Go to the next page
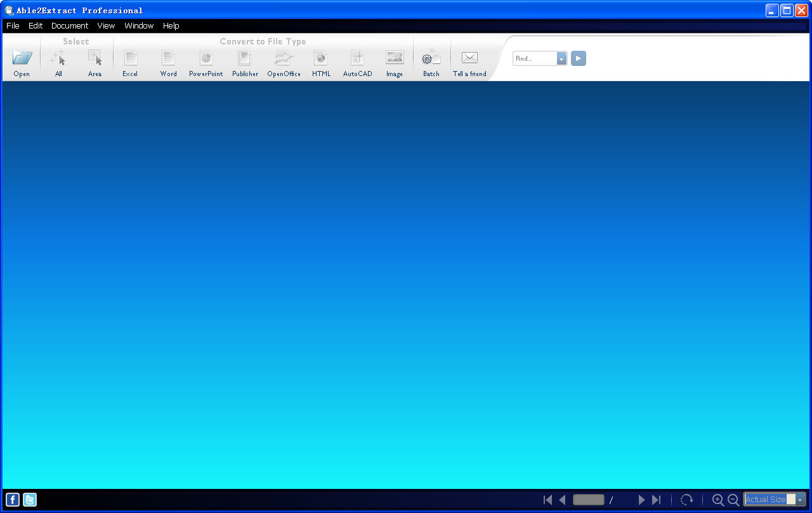The image size is (812, 513). click(641, 500)
